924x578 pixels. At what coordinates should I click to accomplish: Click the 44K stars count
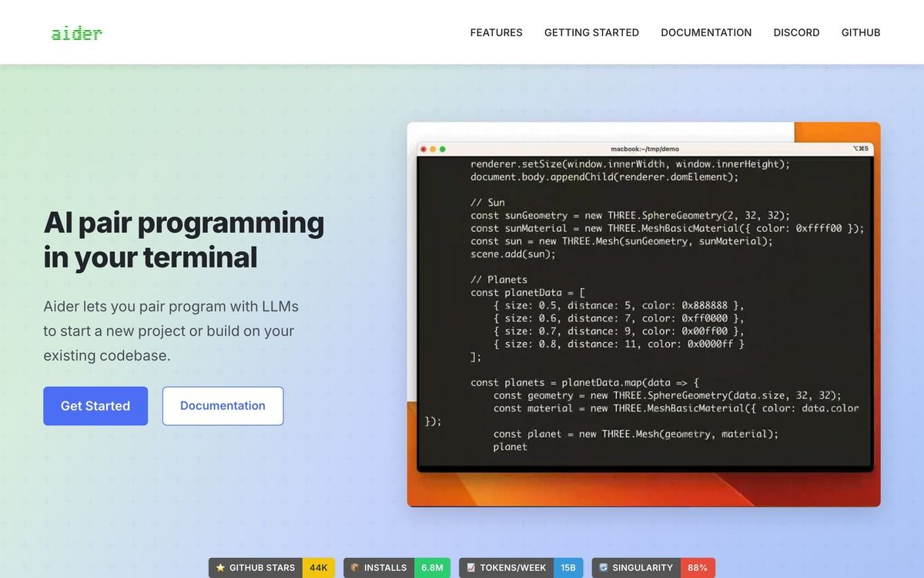(319, 568)
